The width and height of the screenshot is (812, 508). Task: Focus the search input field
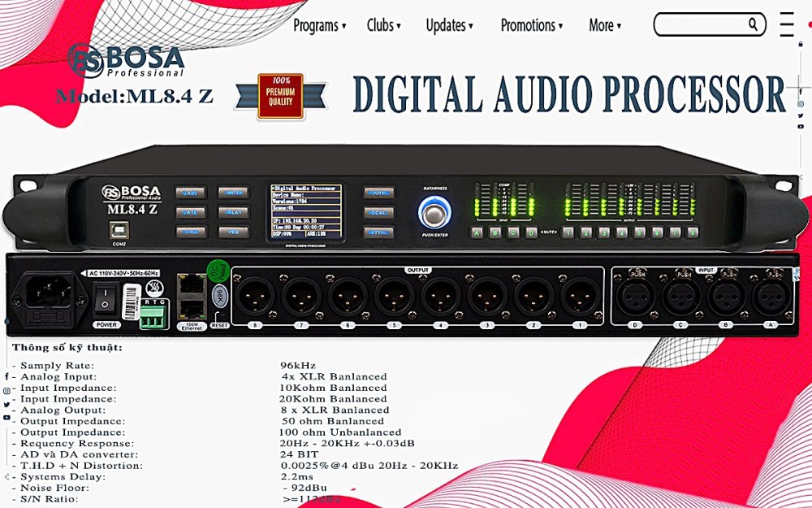tap(710, 24)
